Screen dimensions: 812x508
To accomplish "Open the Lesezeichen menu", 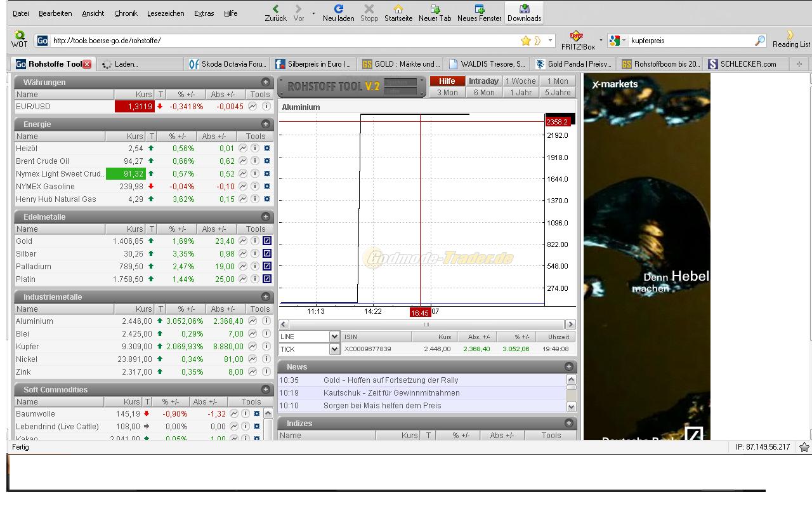I will tap(166, 13).
